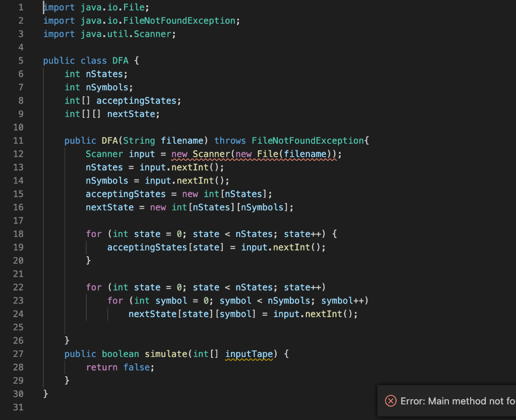This screenshot has width=516, height=420.
Task: Click the underlined File(filename) text
Action: (x=295, y=153)
